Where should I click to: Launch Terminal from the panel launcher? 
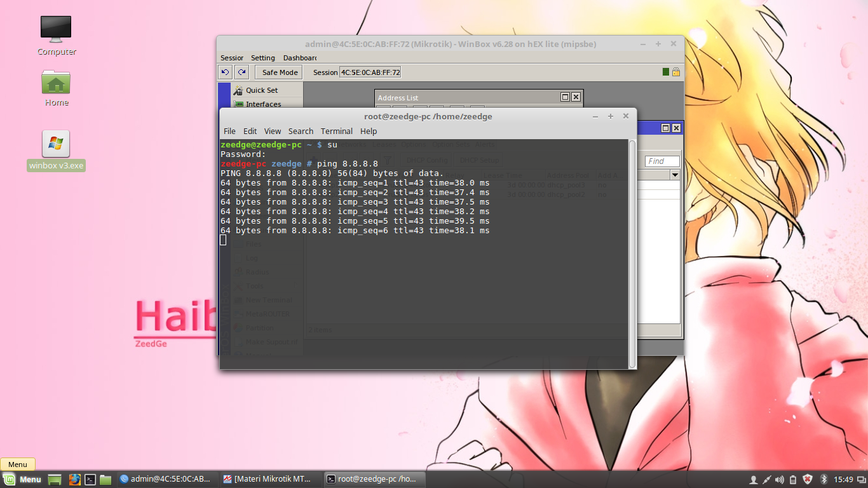(x=90, y=480)
